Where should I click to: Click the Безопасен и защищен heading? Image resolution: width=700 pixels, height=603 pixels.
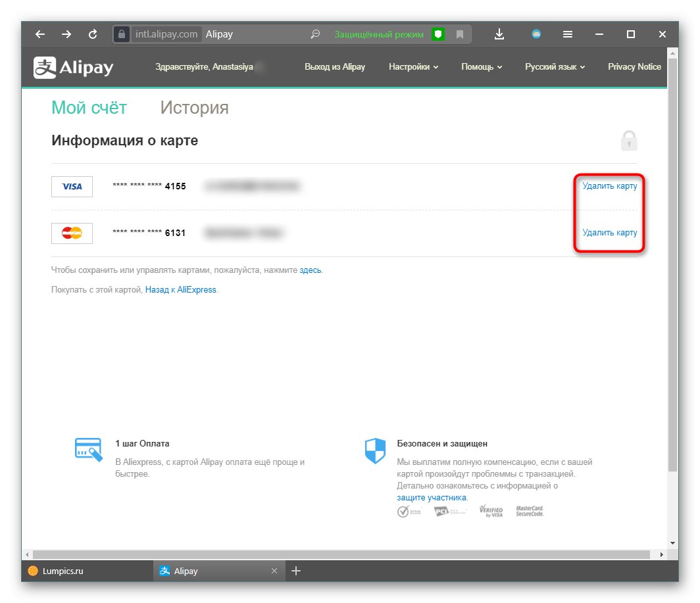[x=442, y=444]
